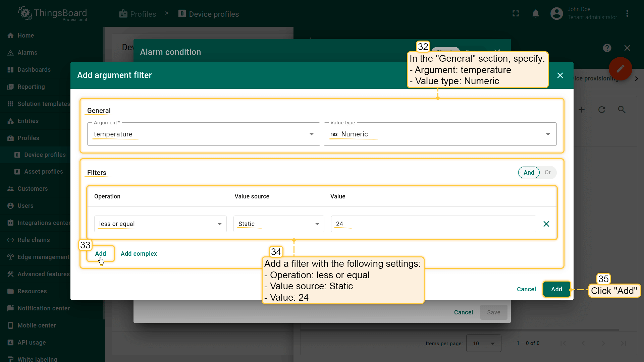Remove the less or equal filter row
The image size is (644, 362).
click(546, 224)
